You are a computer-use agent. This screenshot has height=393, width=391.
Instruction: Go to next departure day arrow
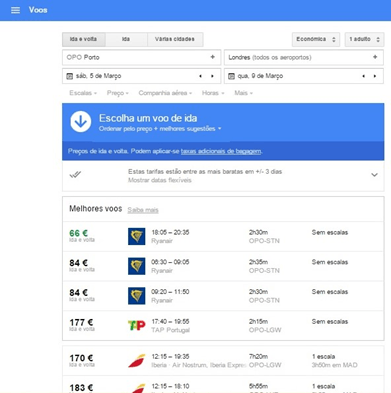(212, 76)
